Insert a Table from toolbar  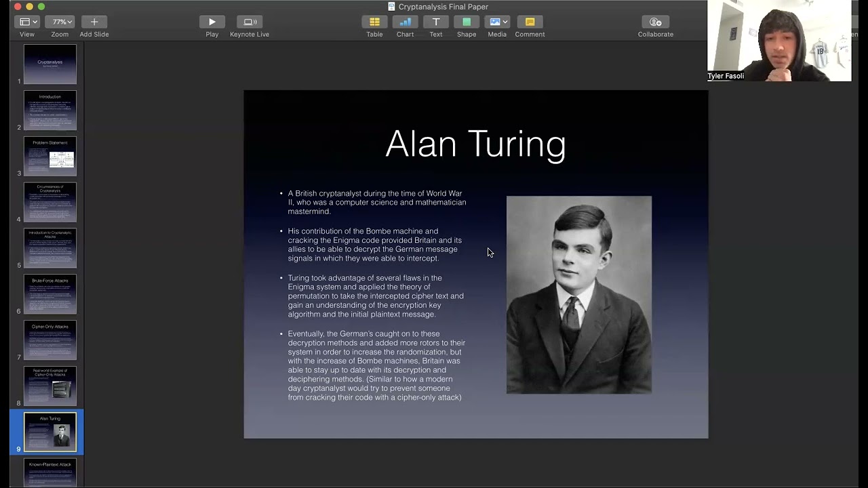click(374, 22)
